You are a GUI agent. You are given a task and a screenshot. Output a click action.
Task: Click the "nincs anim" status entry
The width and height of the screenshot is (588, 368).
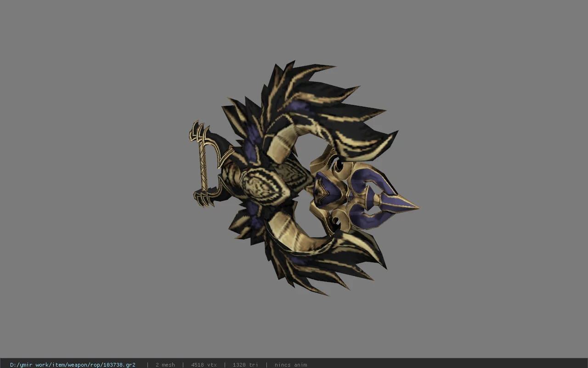click(291, 365)
